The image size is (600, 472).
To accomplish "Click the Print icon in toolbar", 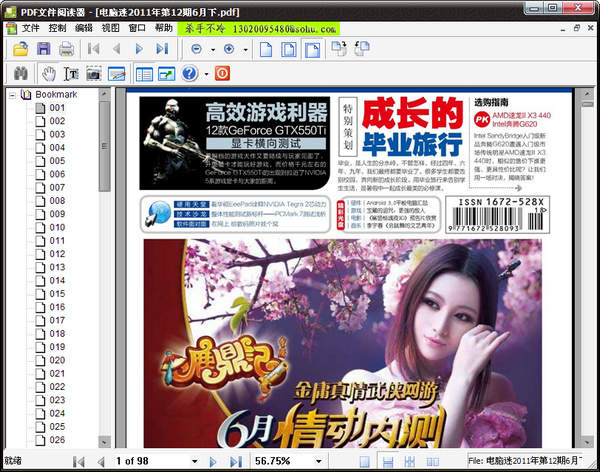I will [x=66, y=48].
